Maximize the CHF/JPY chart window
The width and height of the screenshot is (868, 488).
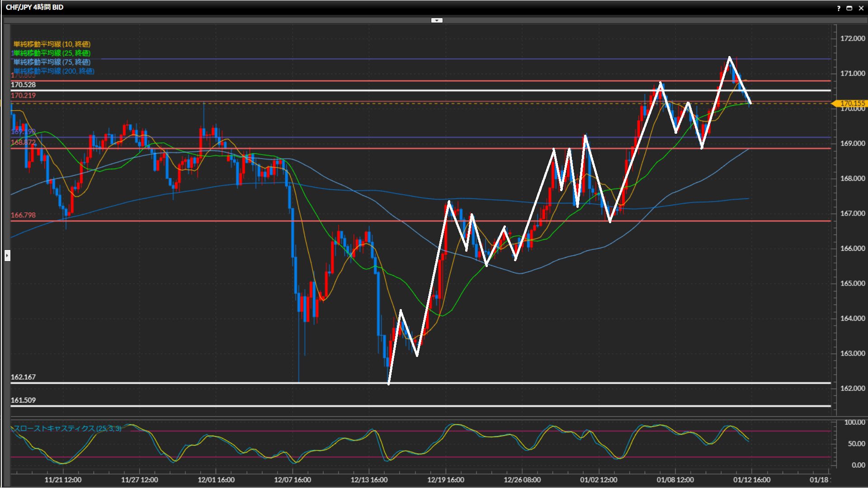tap(849, 8)
